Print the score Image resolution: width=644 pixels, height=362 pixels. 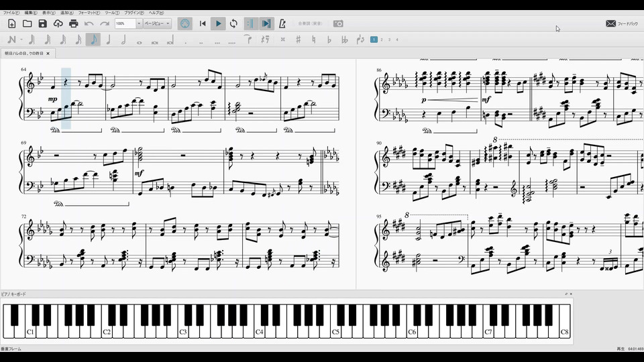tap(74, 24)
